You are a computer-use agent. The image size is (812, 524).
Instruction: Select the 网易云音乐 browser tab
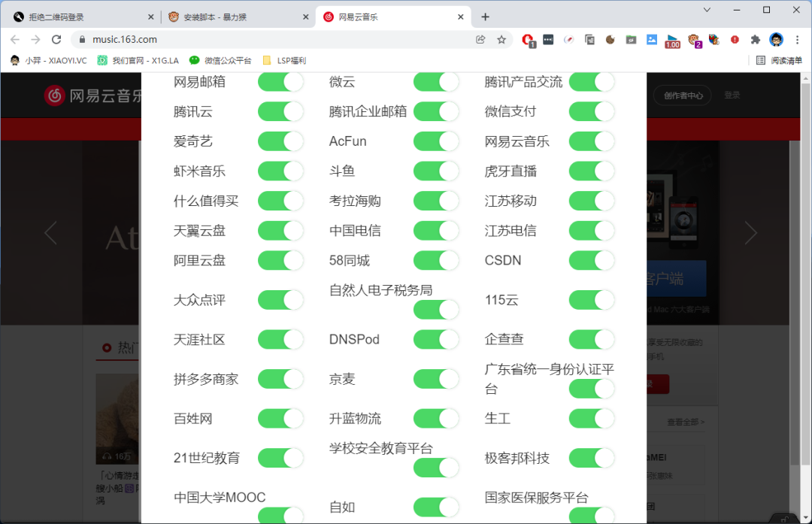393,17
